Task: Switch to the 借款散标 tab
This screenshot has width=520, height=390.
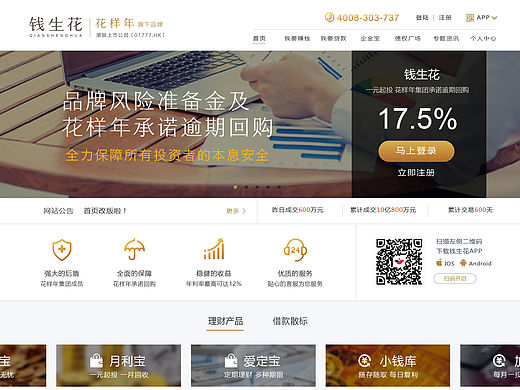Action: point(290,321)
